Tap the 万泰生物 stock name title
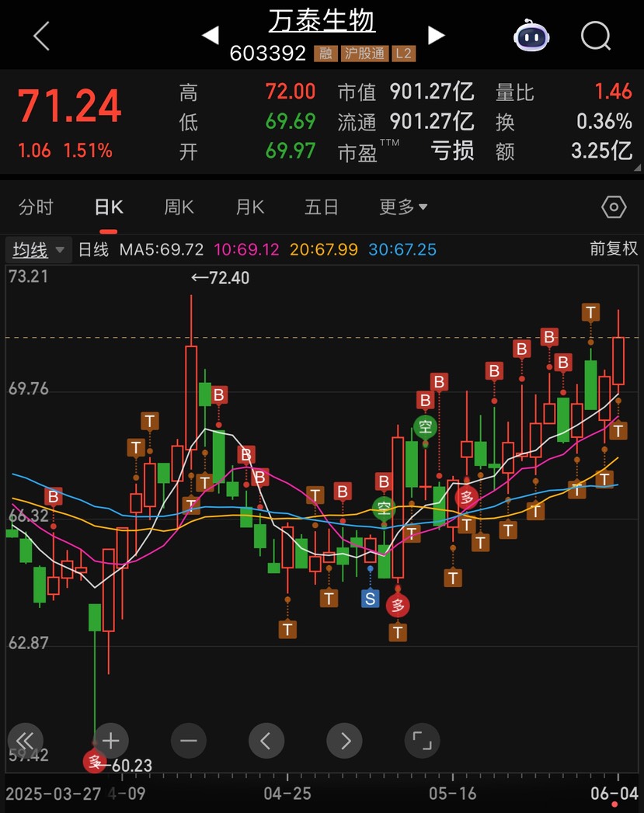This screenshot has height=813, width=644. 322,21
